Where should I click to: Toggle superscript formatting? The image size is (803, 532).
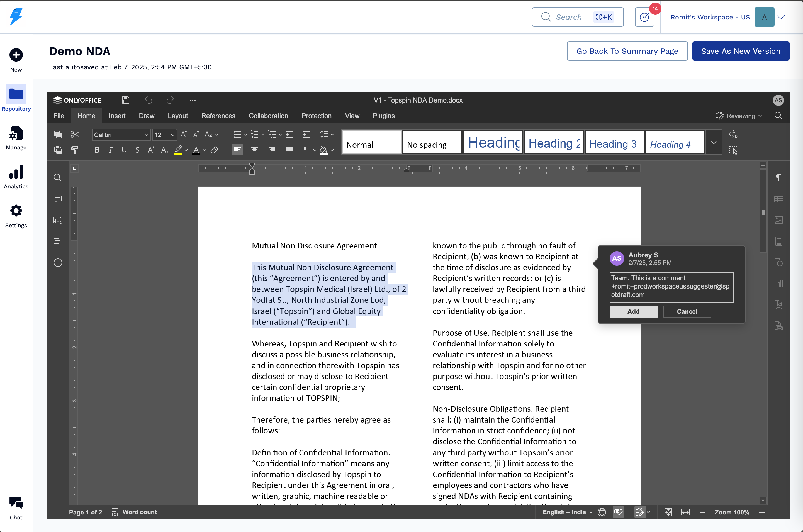[151, 150]
